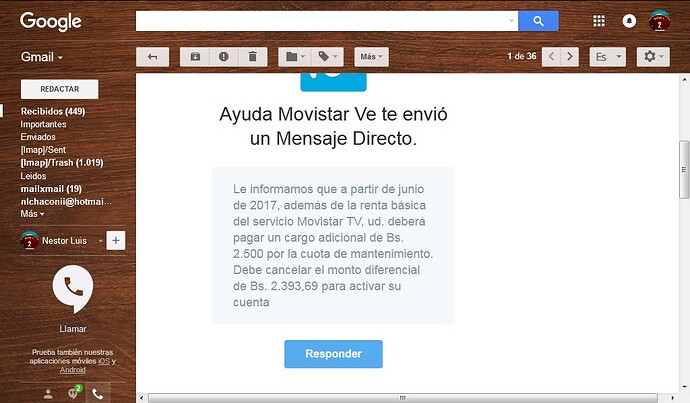Click the '1 de 36' message counter
This screenshot has height=403, width=690.
pyautogui.click(x=521, y=56)
